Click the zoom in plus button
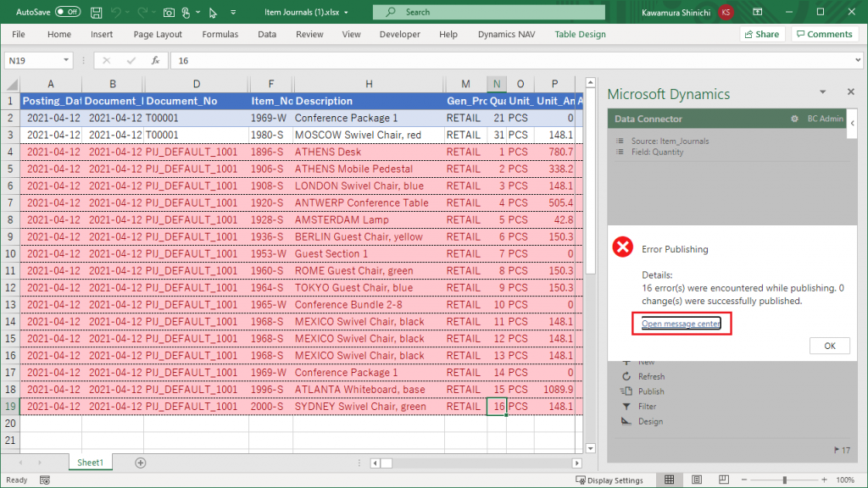Screen dimensions: 868x488 pos(824,480)
